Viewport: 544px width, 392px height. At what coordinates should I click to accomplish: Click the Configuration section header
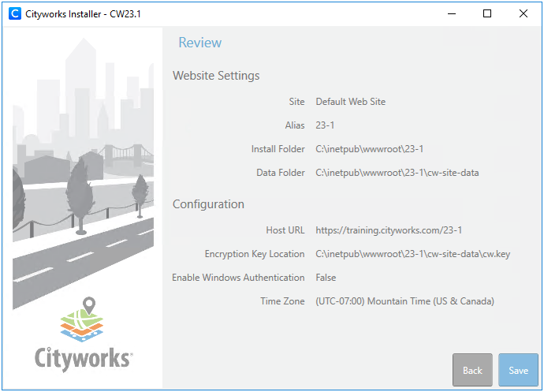pyautogui.click(x=208, y=204)
